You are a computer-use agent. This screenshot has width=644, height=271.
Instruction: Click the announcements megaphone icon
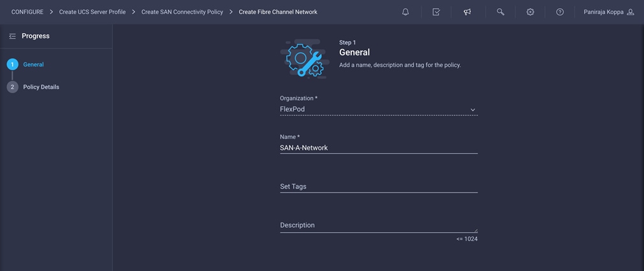[467, 12]
